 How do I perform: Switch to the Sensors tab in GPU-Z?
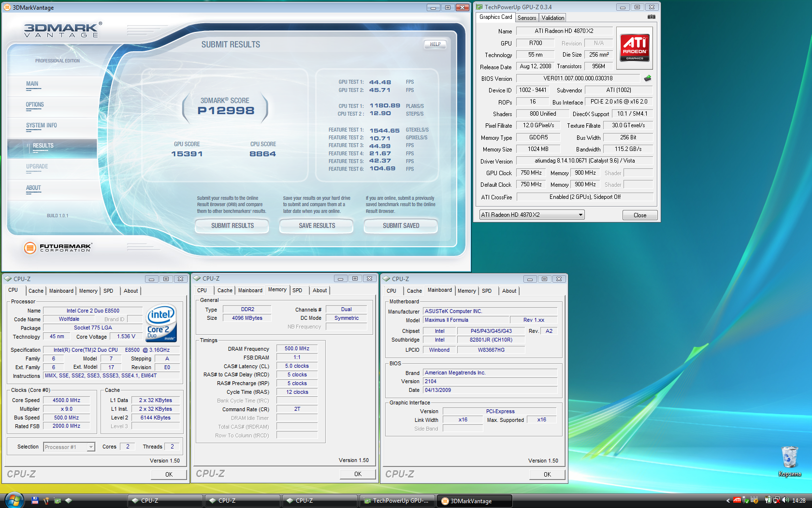click(527, 18)
